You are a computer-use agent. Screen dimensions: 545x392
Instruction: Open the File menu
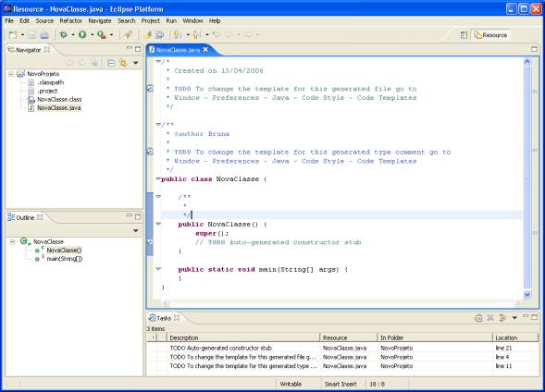pyautogui.click(x=9, y=21)
